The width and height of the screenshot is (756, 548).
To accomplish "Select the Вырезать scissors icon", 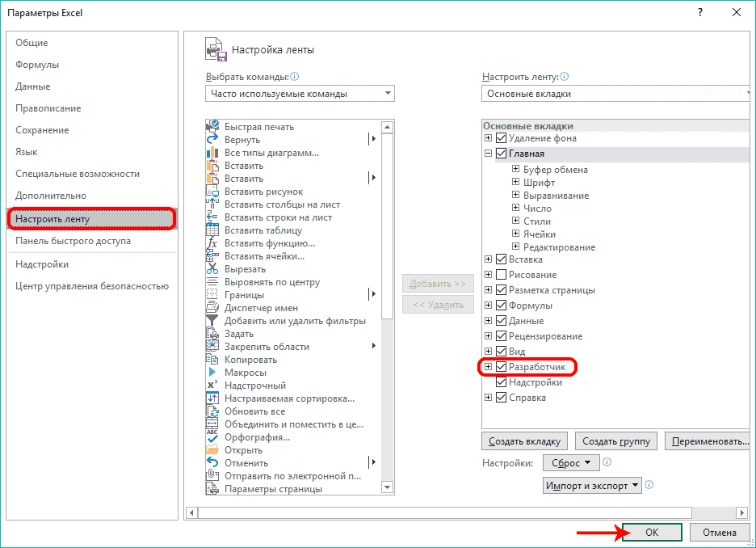I will (212, 269).
